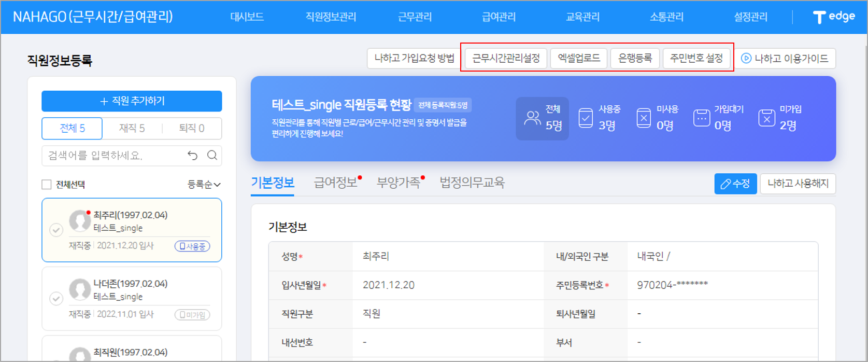Select the 최주리(1997.02.04) employee card
Screen dimensions: 868x362
pyautogui.click(x=132, y=230)
